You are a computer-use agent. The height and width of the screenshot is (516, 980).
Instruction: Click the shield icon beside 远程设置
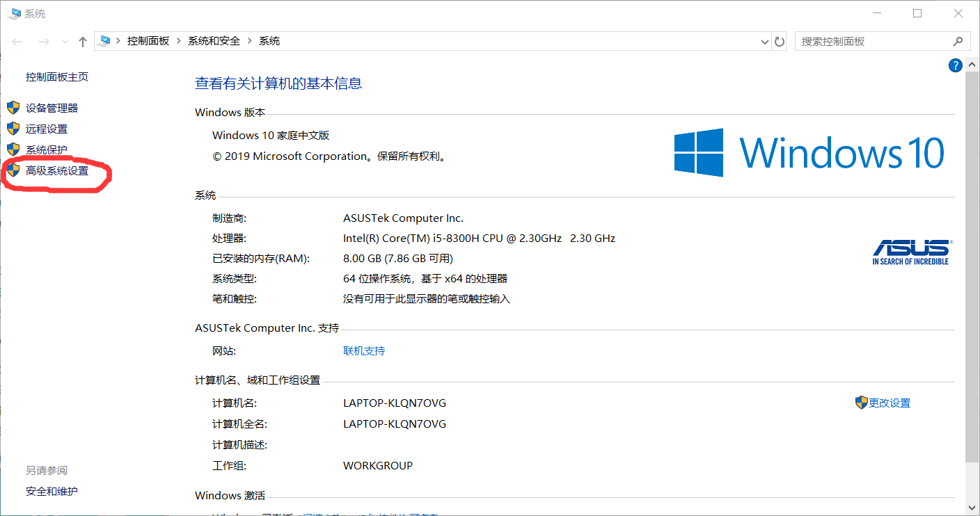13,129
